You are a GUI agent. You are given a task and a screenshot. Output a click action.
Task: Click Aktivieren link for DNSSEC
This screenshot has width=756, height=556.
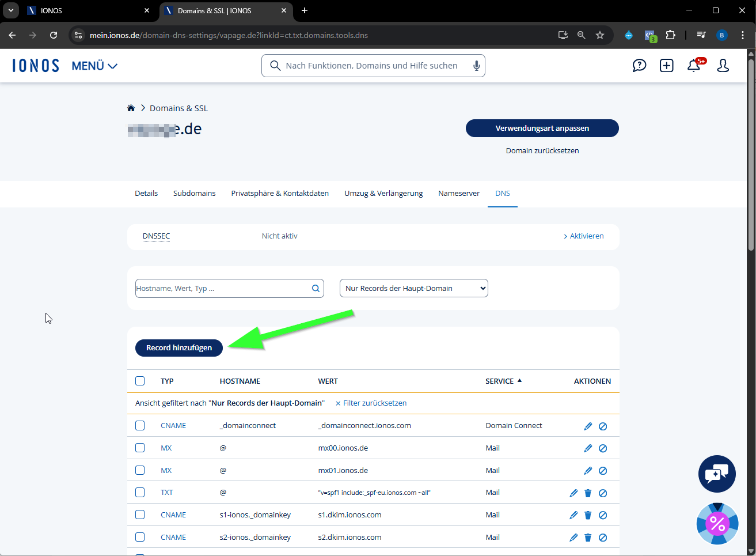tap(584, 236)
